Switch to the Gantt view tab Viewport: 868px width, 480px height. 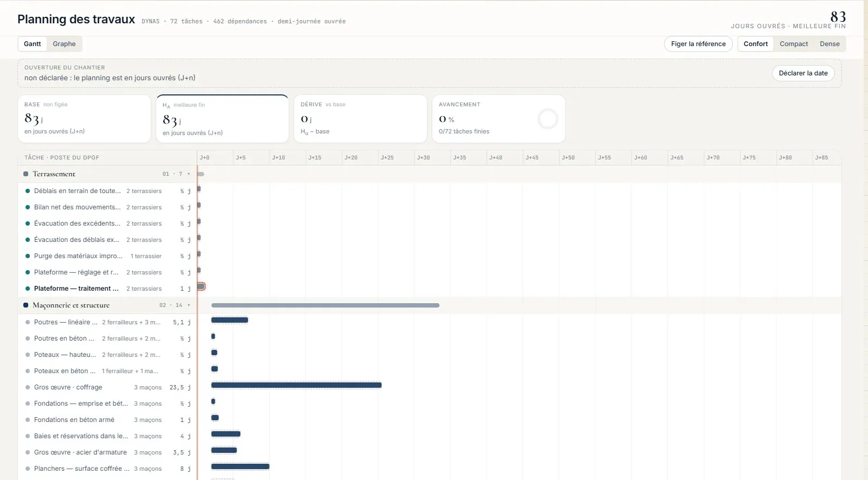pyautogui.click(x=33, y=44)
